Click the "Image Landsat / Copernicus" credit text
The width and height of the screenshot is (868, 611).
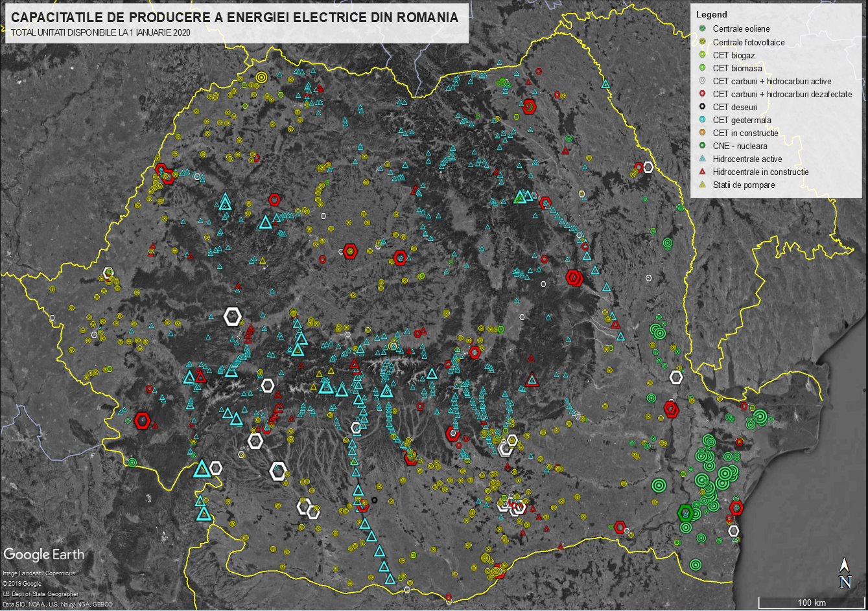coord(40,573)
